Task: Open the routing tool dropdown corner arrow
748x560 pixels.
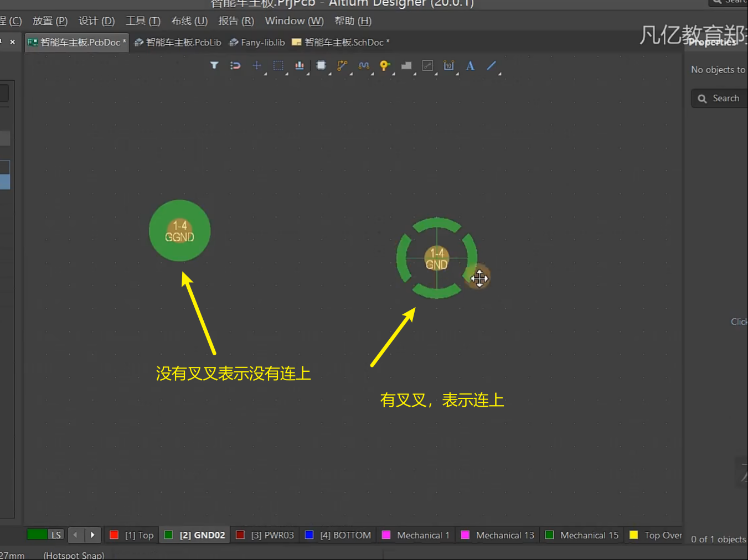Action: click(x=350, y=73)
